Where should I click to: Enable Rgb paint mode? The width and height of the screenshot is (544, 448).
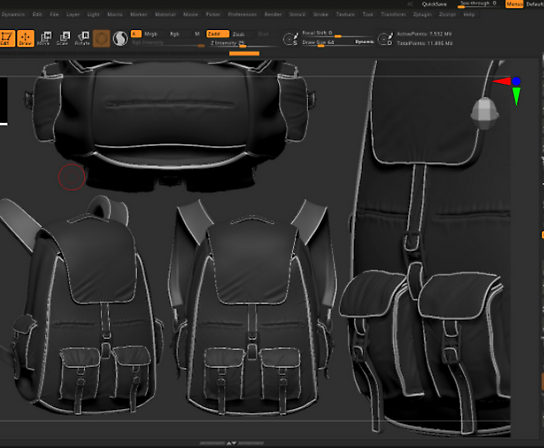(175, 34)
